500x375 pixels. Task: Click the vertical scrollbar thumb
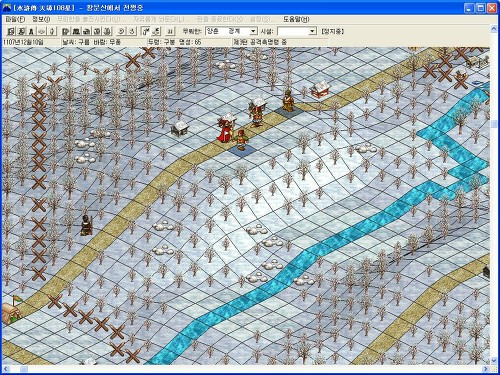494,124
